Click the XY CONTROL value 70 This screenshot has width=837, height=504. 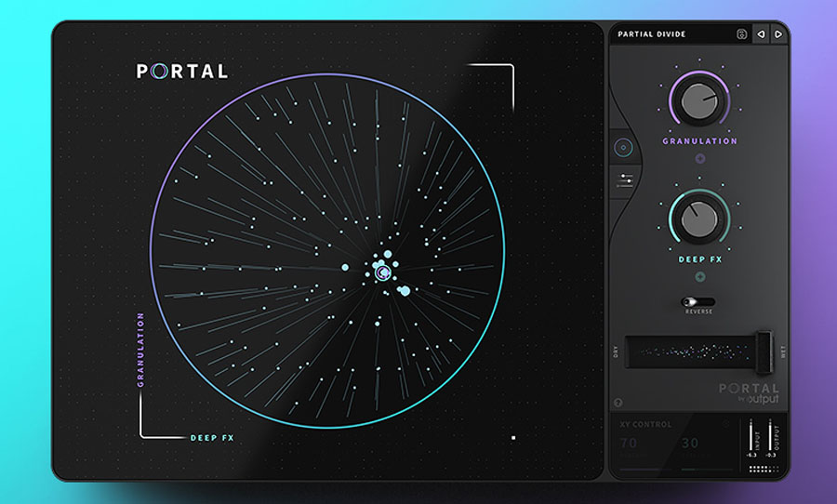(x=629, y=444)
